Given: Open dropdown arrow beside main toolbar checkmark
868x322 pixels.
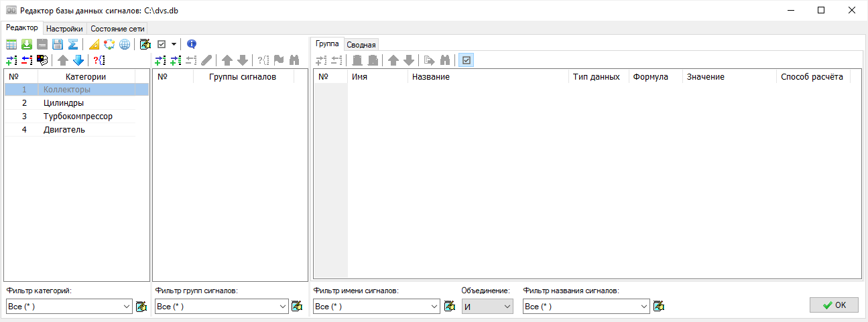Looking at the screenshot, I should tap(174, 44).
